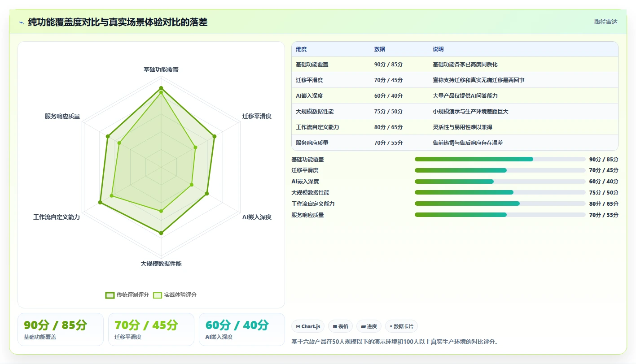636x364 pixels.
Task: Click the 数据卡片 chip icon
Action: point(391,326)
